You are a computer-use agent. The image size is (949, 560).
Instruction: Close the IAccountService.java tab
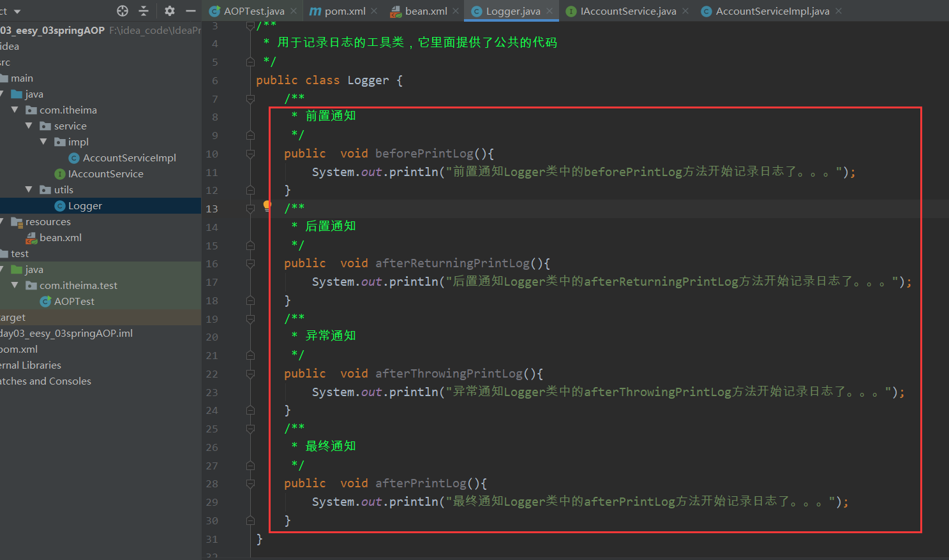click(685, 11)
